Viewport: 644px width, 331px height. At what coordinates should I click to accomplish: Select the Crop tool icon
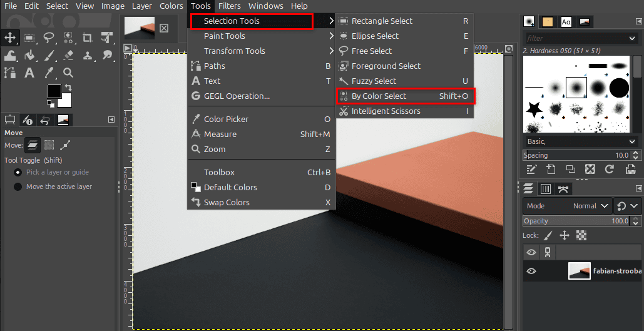coord(87,38)
